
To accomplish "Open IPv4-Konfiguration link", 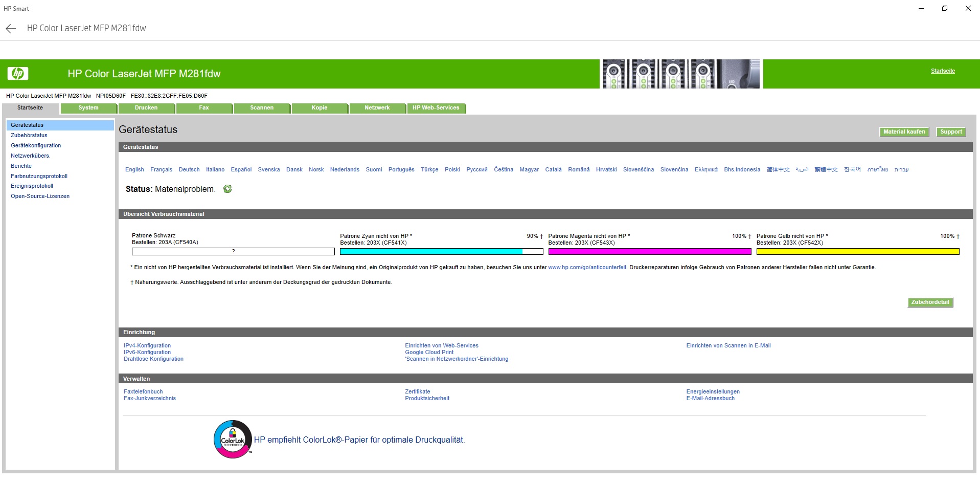I will (147, 346).
